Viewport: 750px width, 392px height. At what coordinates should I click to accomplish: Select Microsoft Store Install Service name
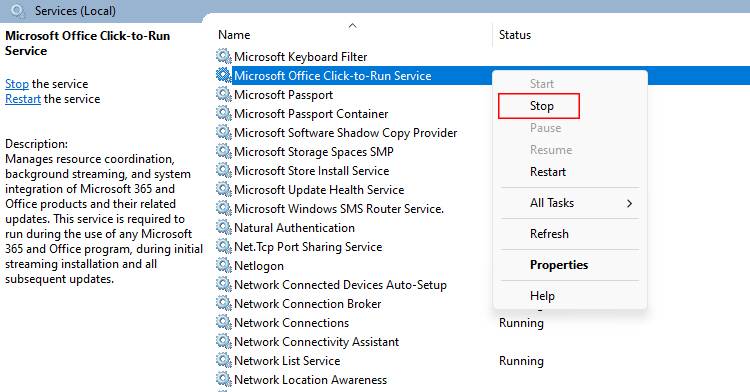311,171
